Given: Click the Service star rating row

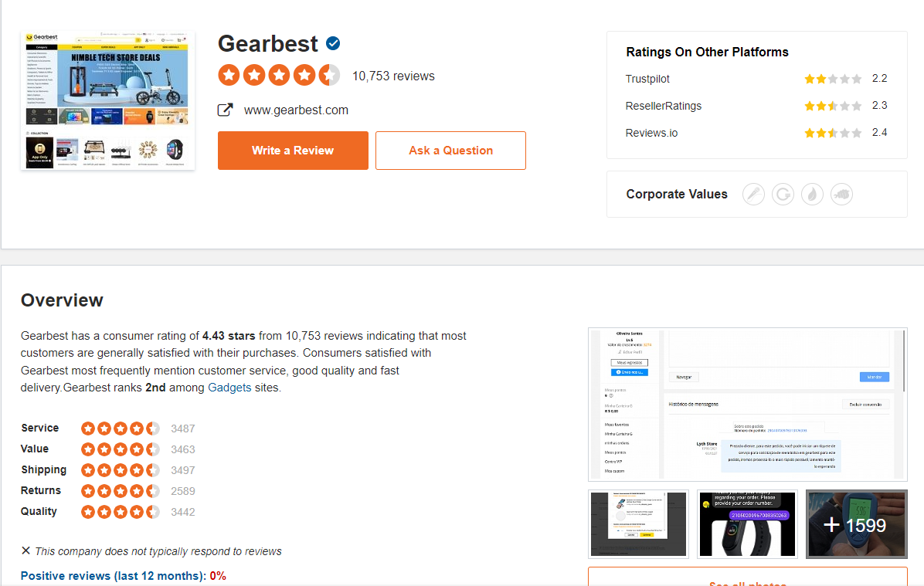Looking at the screenshot, I should [x=121, y=428].
